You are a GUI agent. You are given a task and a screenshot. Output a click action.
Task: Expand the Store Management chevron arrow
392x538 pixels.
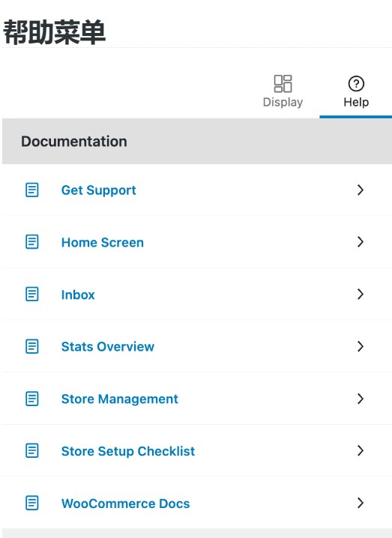[x=360, y=399]
